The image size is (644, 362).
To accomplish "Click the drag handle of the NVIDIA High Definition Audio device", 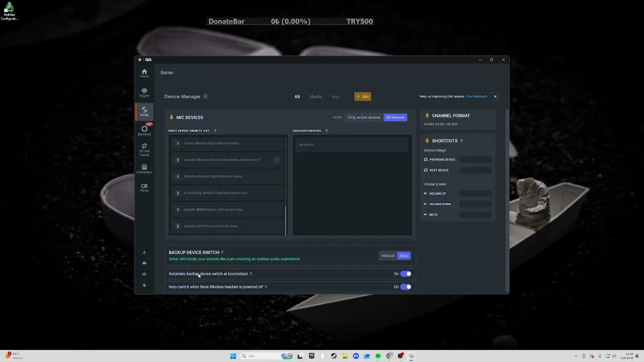I will pyautogui.click(x=178, y=193).
